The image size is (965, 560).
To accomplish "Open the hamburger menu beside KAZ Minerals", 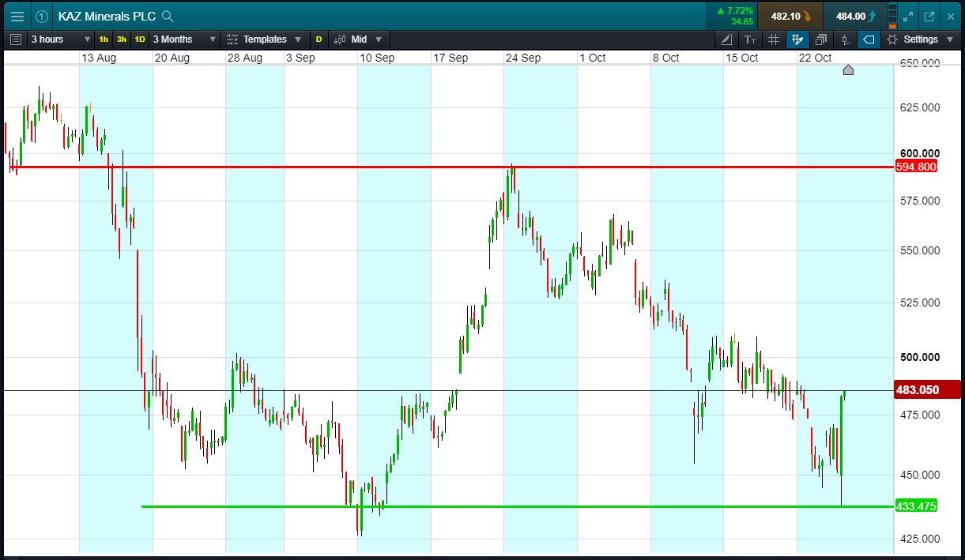I will 17,16.
